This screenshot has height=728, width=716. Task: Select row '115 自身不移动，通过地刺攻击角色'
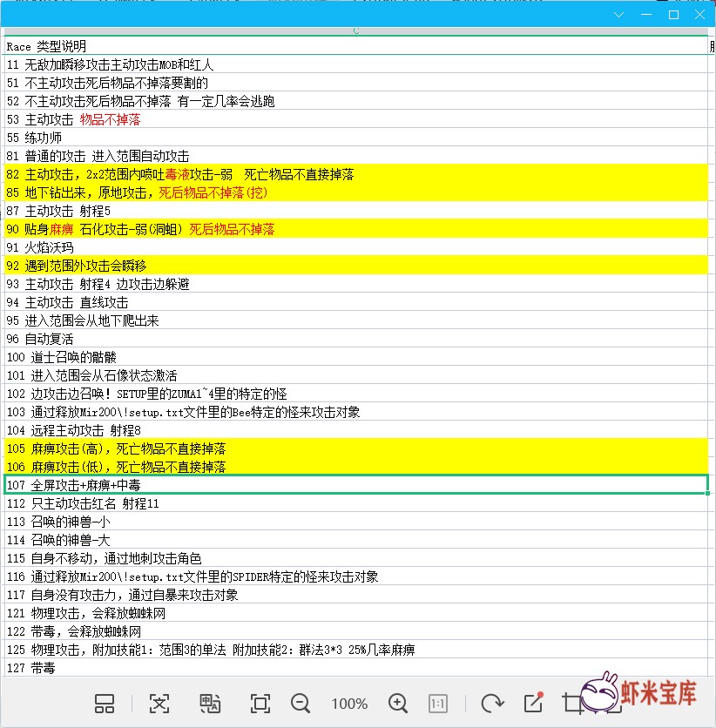[355, 558]
